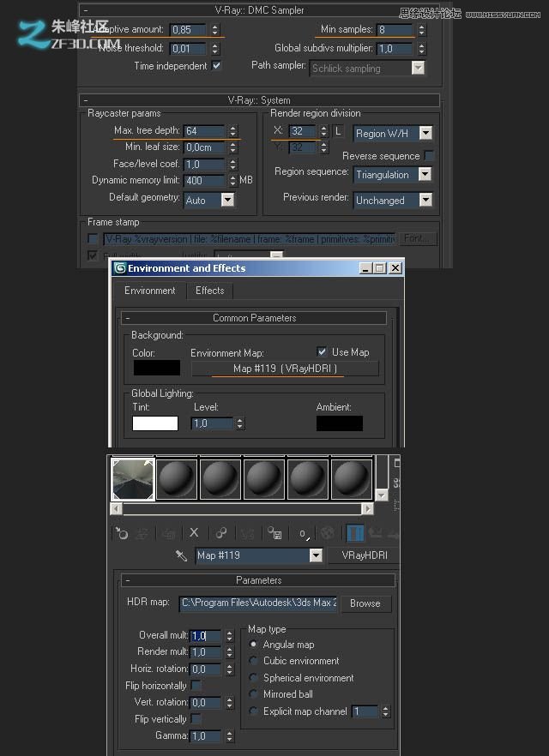Click the Reset Map X icon
Screen dimensions: 549x756
pyautogui.click(x=194, y=532)
